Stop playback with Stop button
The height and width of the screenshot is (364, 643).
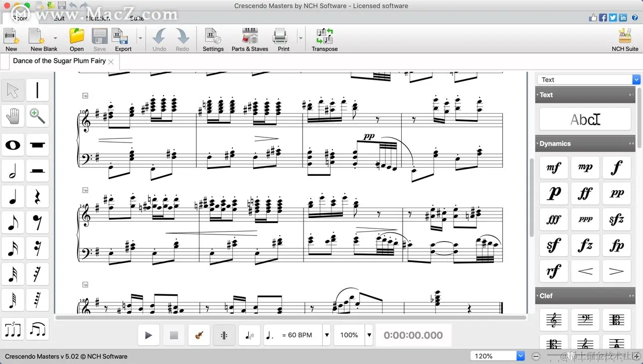173,335
